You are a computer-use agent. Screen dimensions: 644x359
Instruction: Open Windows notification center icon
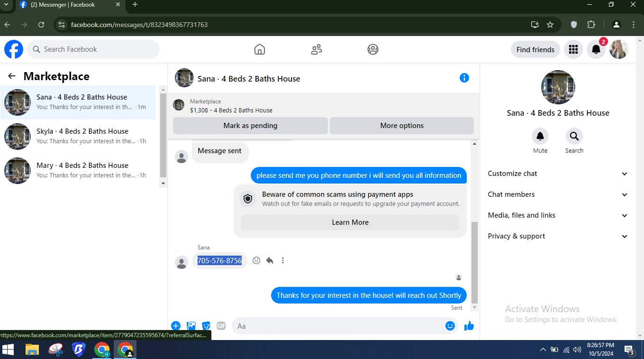point(629,350)
